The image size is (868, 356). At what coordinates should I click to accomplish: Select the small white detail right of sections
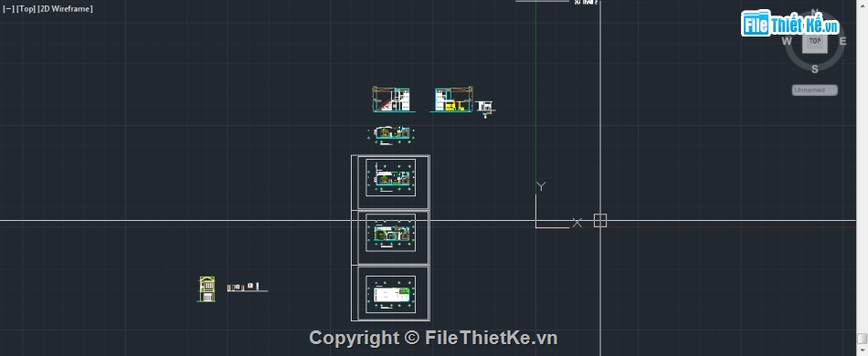pyautogui.click(x=485, y=109)
